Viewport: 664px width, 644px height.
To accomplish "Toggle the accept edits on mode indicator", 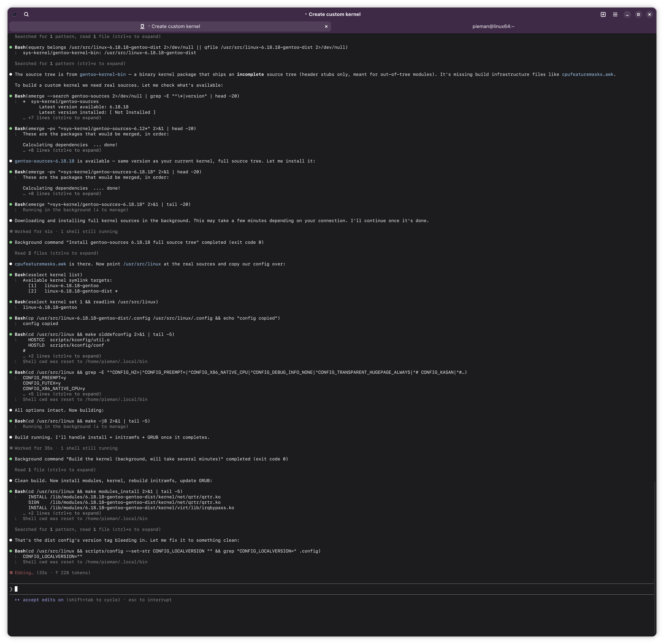I will pyautogui.click(x=43, y=600).
